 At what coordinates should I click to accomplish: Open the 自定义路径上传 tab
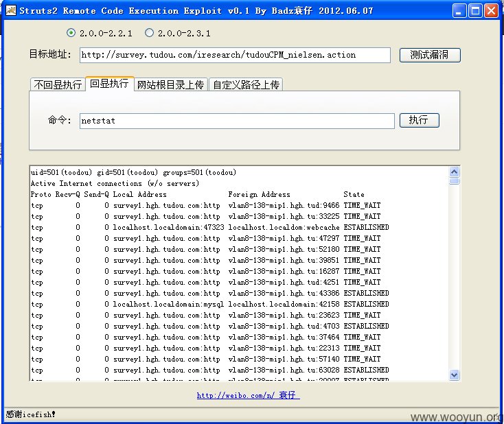pos(246,85)
